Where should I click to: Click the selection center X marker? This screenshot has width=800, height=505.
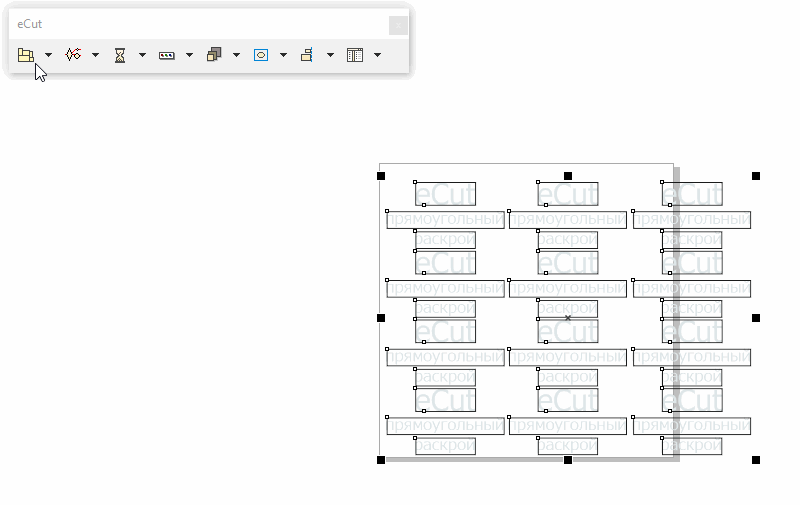568,318
